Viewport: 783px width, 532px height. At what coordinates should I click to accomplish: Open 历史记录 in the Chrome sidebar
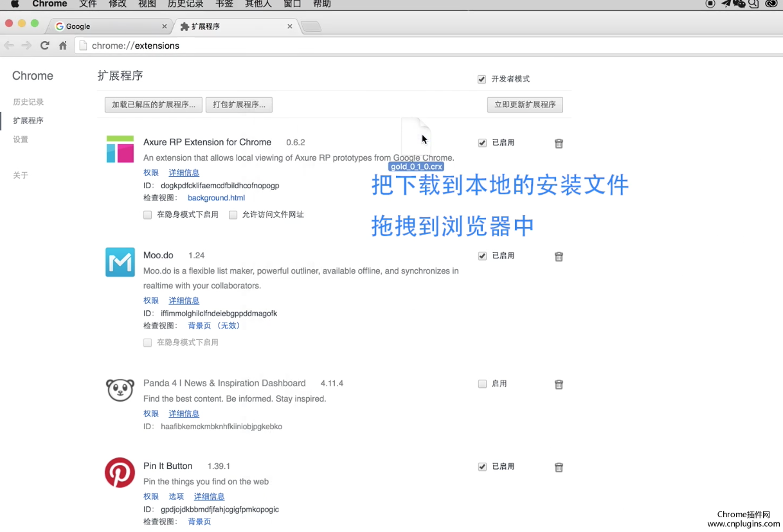pyautogui.click(x=28, y=102)
